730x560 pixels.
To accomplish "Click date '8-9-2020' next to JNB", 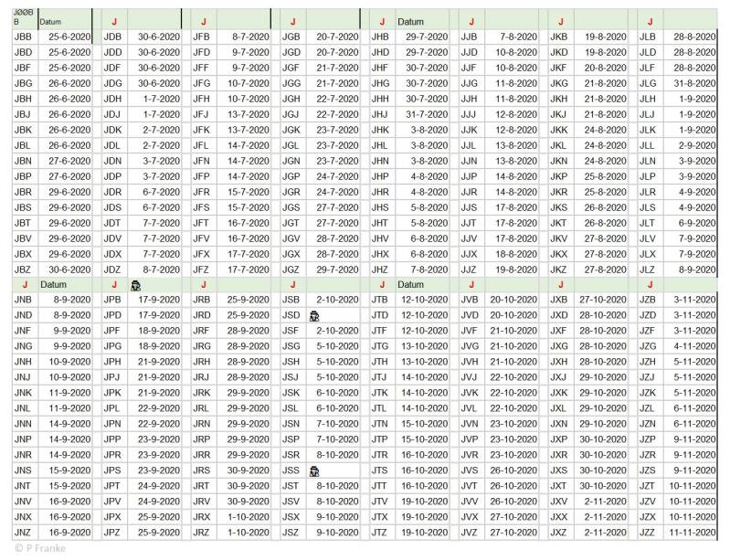I will 72,300.
